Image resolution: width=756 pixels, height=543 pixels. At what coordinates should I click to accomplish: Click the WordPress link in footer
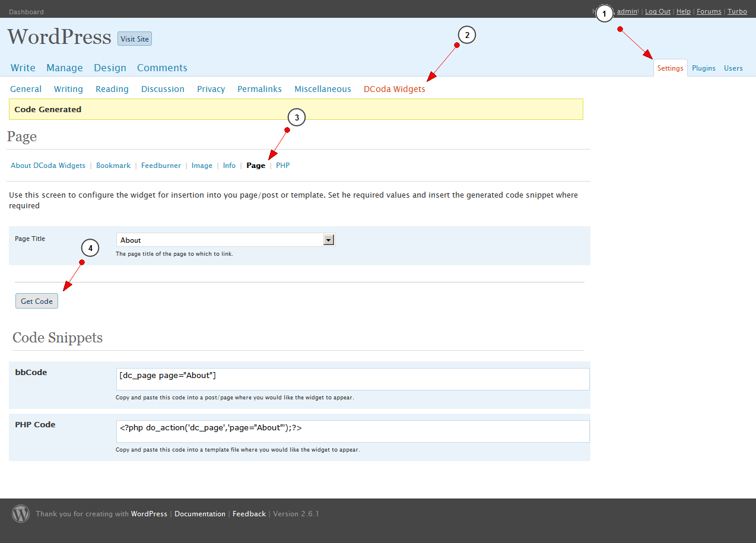click(149, 514)
